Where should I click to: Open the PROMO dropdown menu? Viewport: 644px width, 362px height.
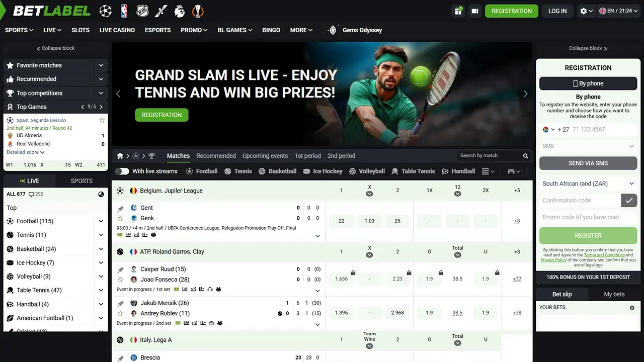click(x=194, y=30)
